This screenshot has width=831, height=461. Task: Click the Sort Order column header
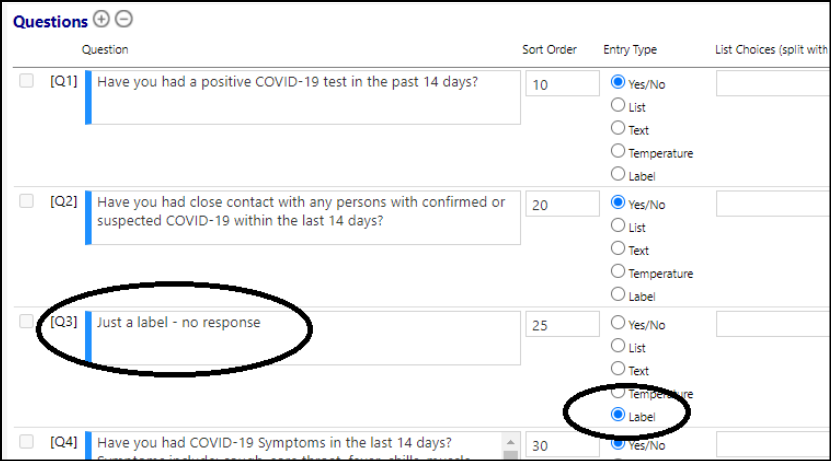click(549, 50)
